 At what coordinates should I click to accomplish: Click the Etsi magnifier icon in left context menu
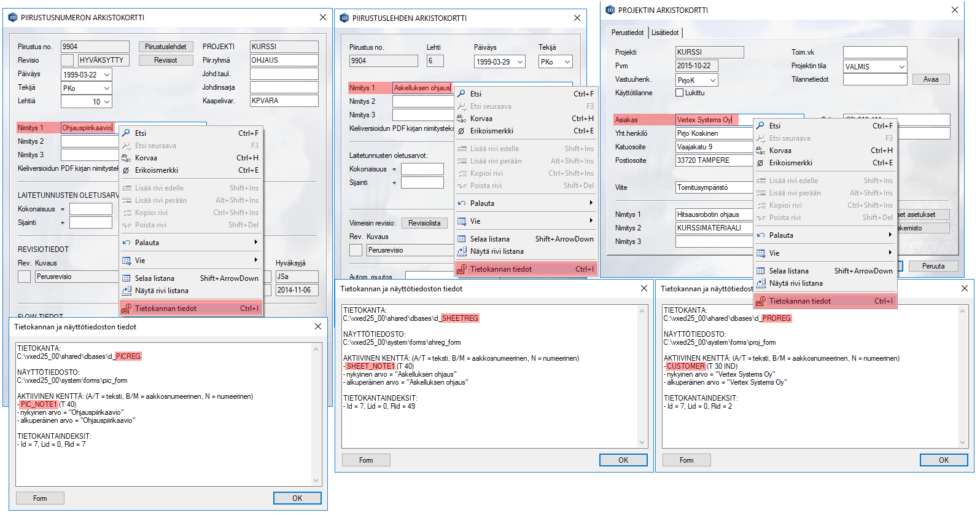click(126, 133)
